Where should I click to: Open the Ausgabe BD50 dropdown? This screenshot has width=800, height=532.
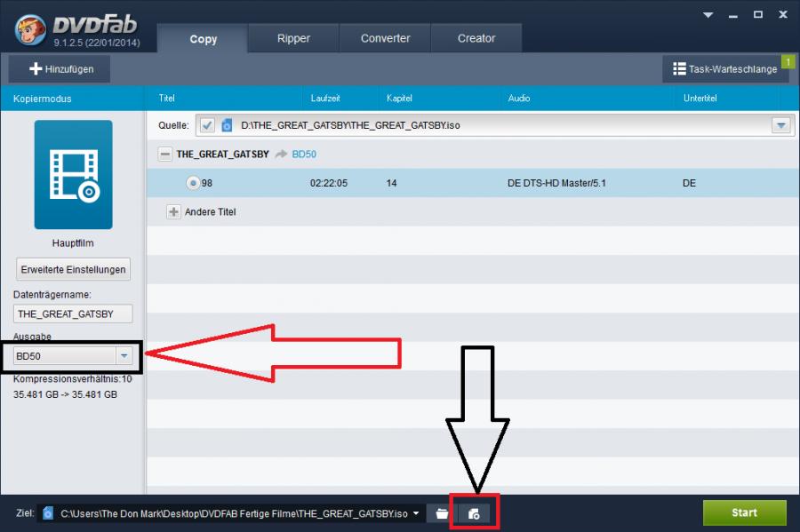click(x=124, y=355)
